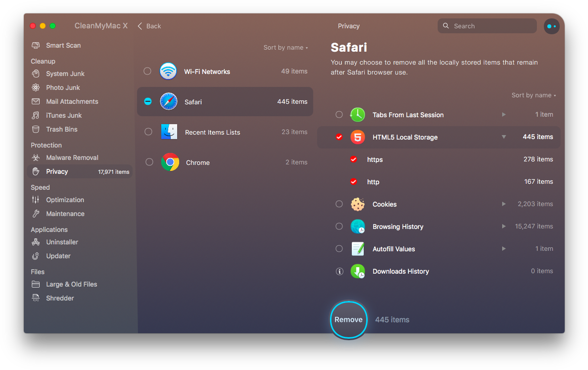The image size is (588, 370).
Task: Click the "278 items" count for https
Action: point(538,159)
